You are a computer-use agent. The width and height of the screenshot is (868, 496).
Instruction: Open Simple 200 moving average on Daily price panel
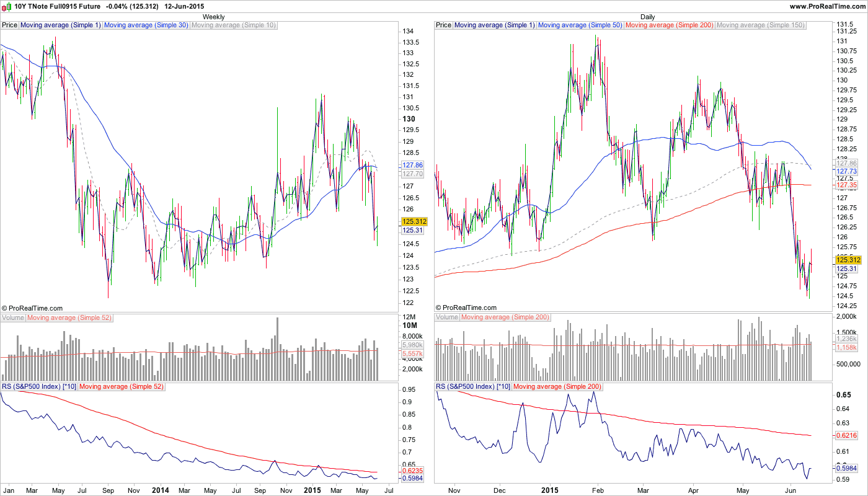point(670,25)
